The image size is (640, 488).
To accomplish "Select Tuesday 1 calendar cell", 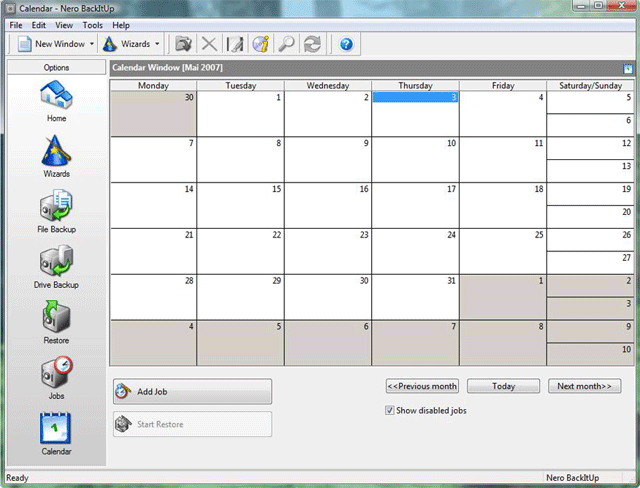I will (x=241, y=113).
